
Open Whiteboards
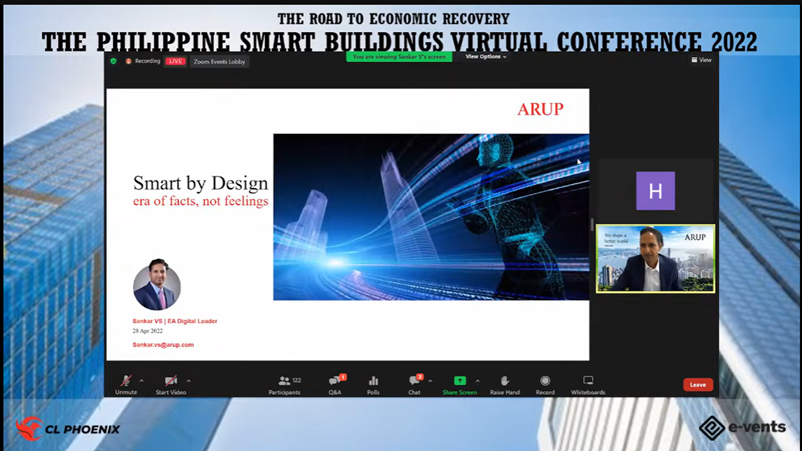(588, 385)
